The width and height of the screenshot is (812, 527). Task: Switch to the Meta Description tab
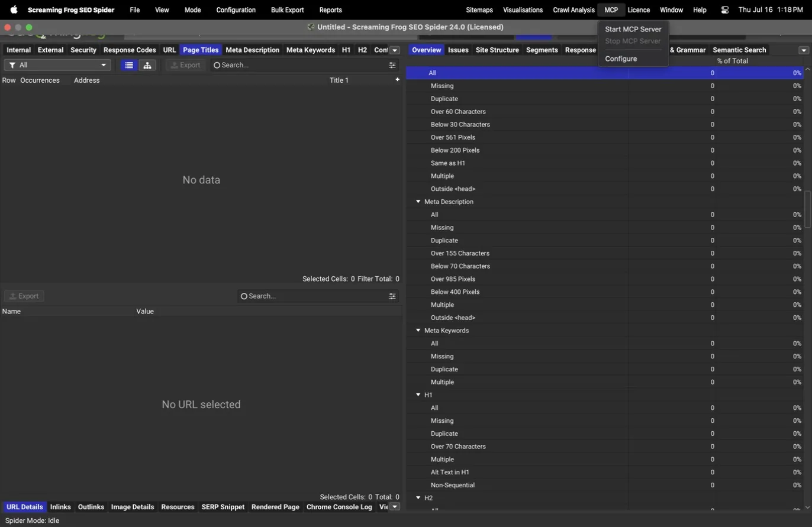point(252,50)
